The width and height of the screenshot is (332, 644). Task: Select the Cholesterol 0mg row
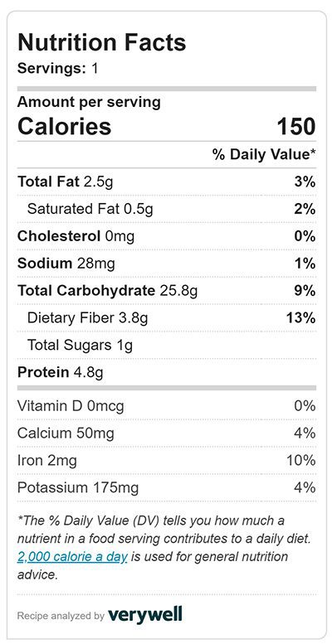point(167,236)
